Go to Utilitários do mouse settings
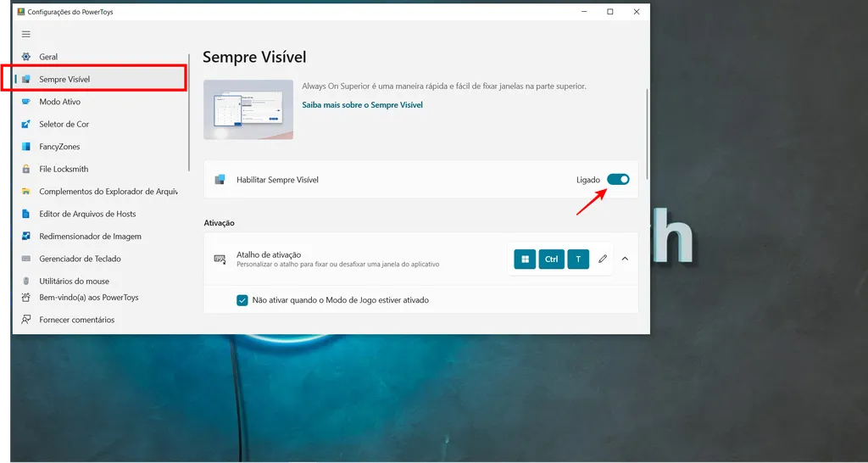The image size is (868, 463). tap(74, 281)
